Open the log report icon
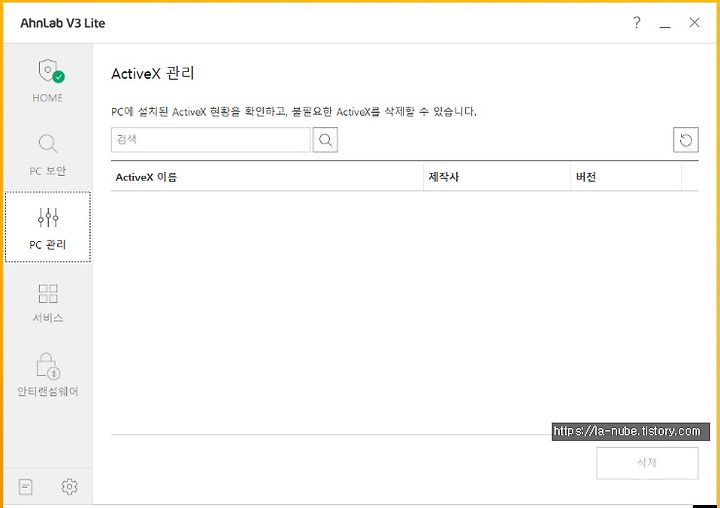This screenshot has height=508, width=720. pyautogui.click(x=26, y=486)
